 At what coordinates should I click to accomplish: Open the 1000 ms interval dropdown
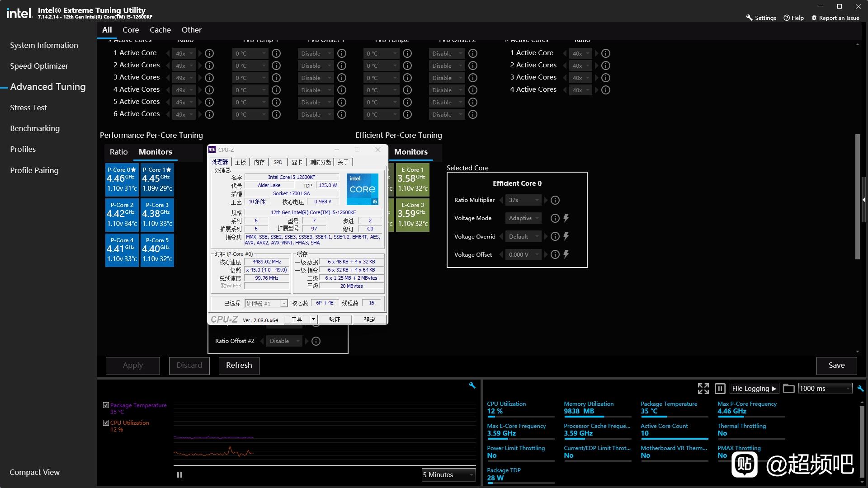(x=825, y=389)
